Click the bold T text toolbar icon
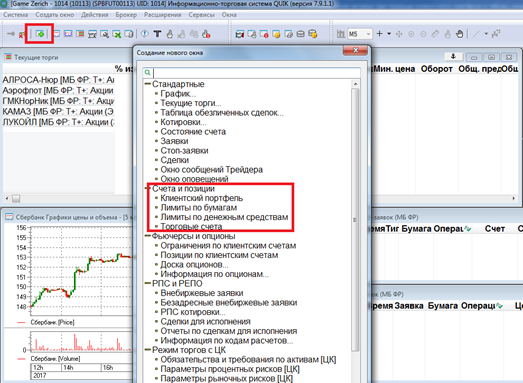 [157, 34]
